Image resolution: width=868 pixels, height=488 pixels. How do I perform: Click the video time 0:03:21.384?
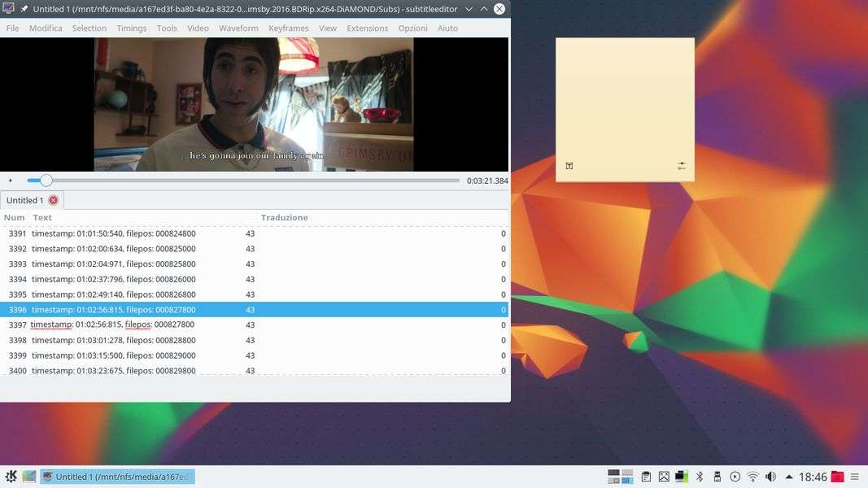487,181
